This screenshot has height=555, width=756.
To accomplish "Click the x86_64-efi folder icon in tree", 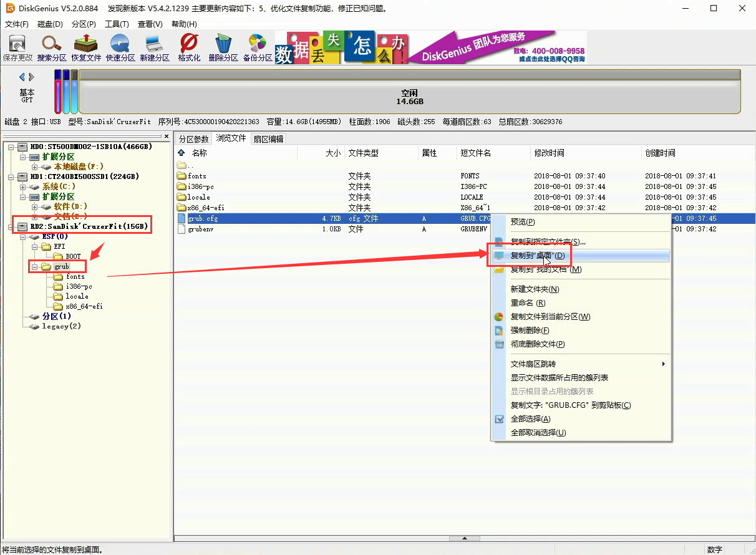I will 58,306.
